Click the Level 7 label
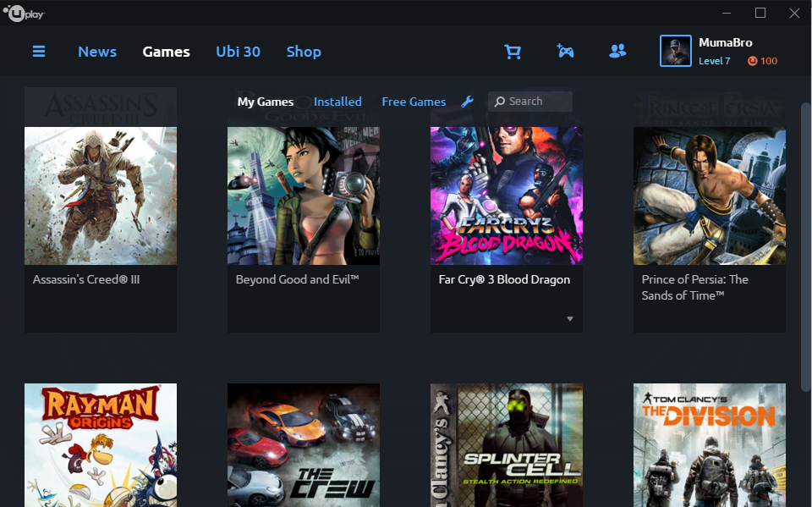This screenshot has width=812, height=507. [x=714, y=61]
